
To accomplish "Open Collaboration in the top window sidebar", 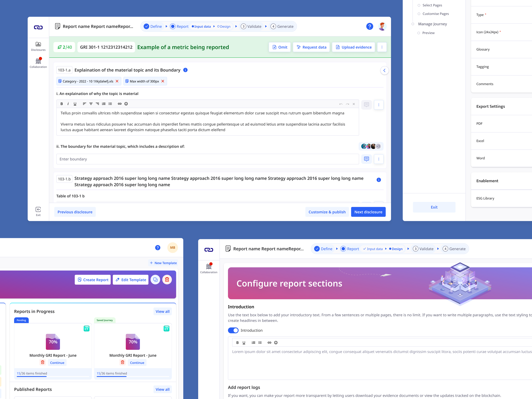I will coord(38,63).
